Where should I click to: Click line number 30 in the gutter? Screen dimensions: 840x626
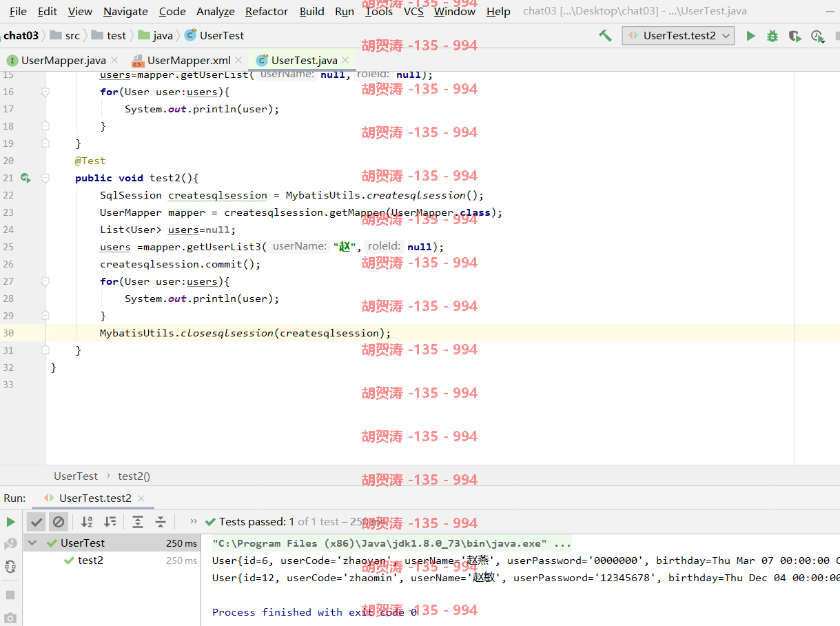8,333
